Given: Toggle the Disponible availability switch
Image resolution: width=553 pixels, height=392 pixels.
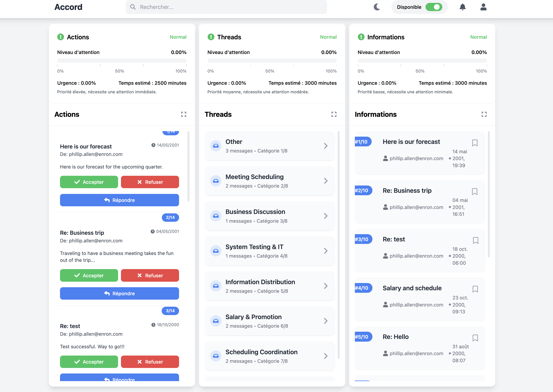Looking at the screenshot, I should pyautogui.click(x=434, y=7).
